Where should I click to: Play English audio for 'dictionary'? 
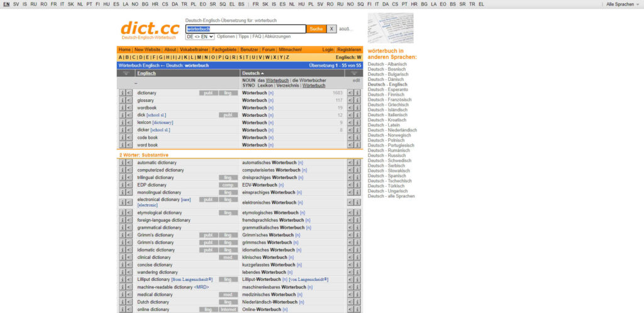(x=129, y=93)
